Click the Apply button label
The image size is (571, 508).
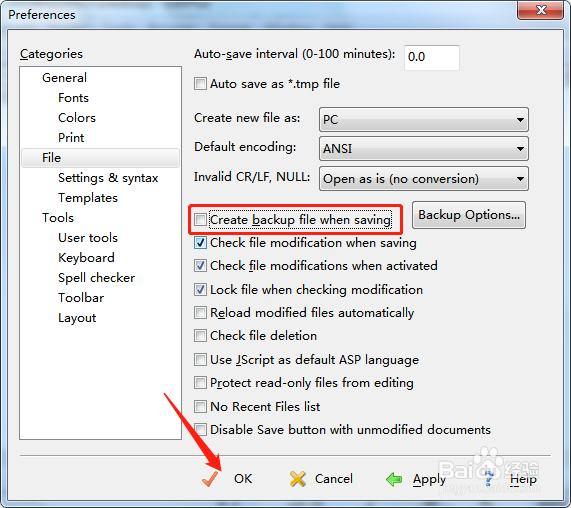[x=429, y=480]
